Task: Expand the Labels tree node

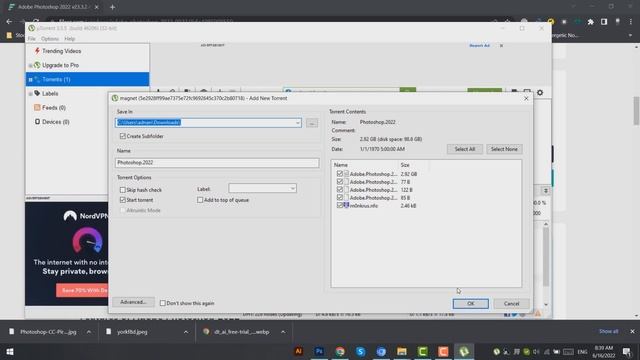Action: pyautogui.click(x=30, y=94)
